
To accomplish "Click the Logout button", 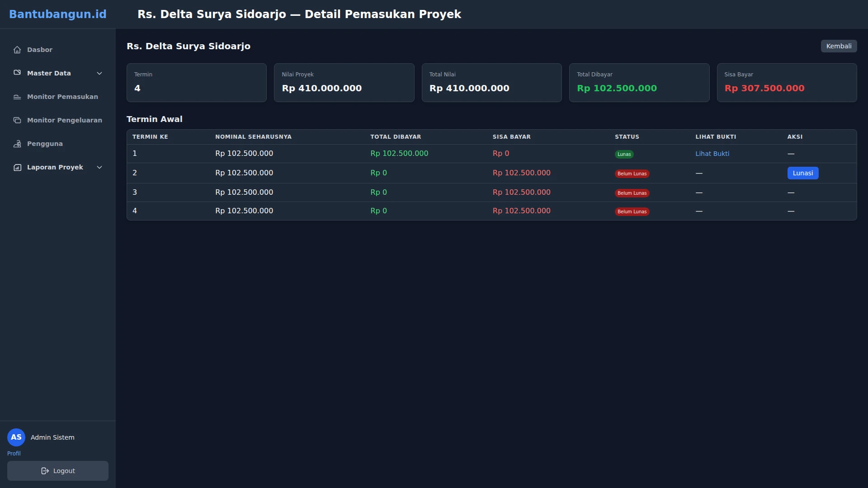I will (58, 471).
